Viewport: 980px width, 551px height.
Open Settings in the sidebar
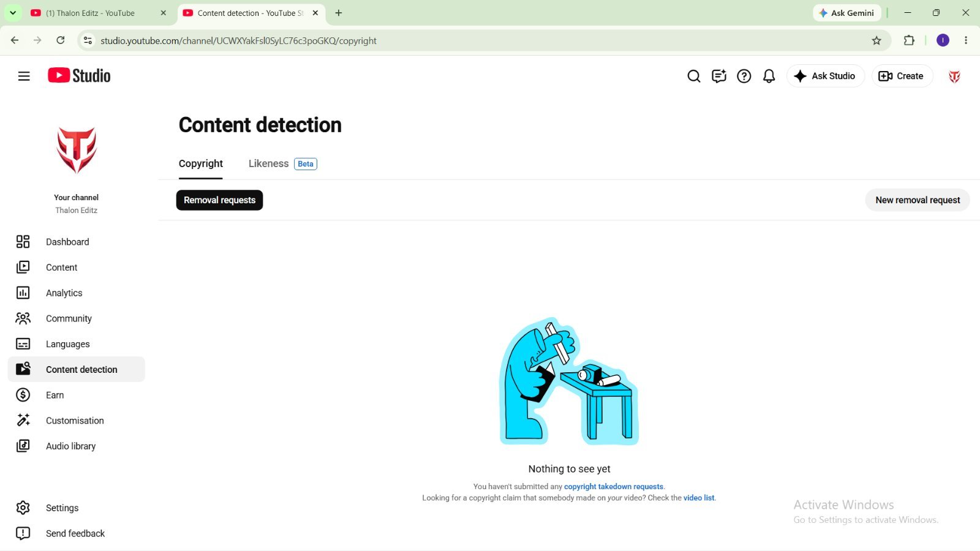click(77, 508)
